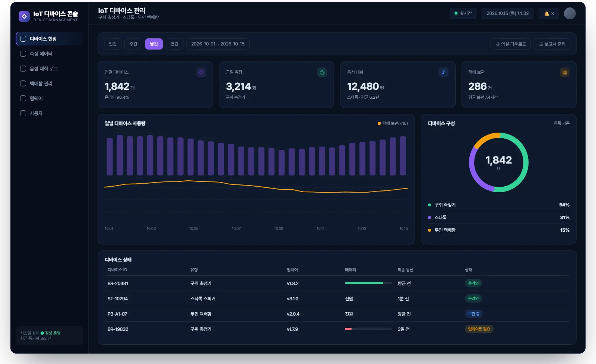Select the 무인 택배함 15% legend row
Screen dimensions: 596x364
[x=498, y=230]
